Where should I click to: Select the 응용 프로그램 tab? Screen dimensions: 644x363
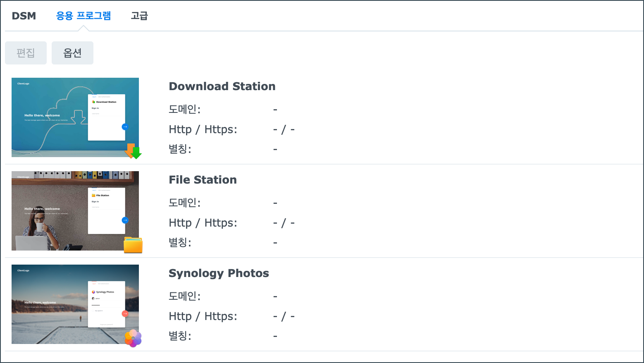point(83,16)
